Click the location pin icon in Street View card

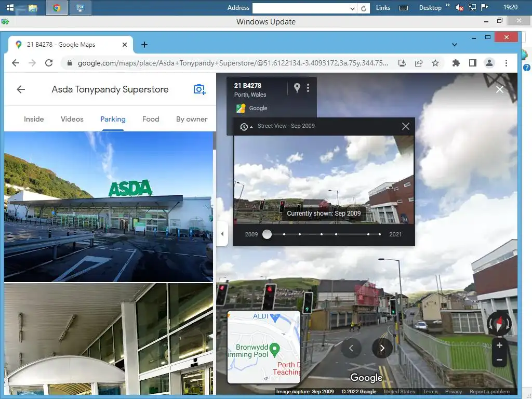297,87
